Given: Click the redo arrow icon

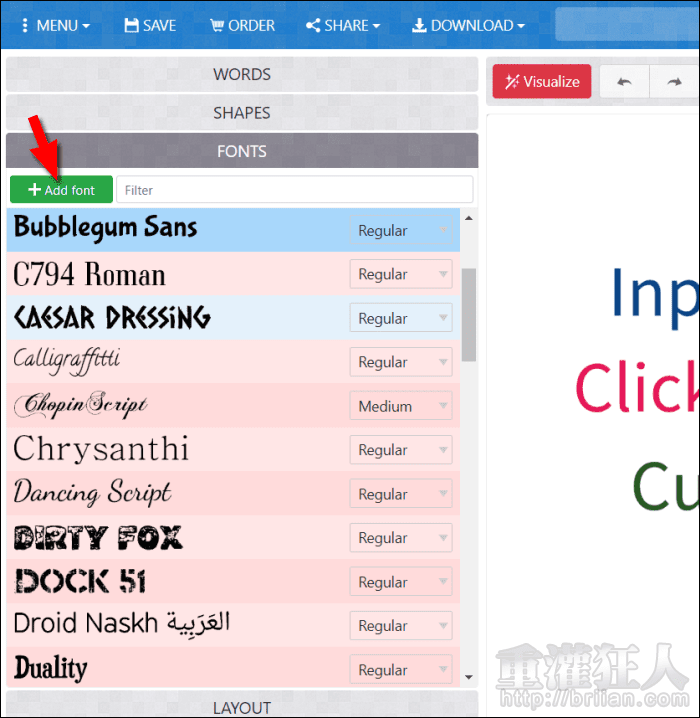Looking at the screenshot, I should [674, 82].
